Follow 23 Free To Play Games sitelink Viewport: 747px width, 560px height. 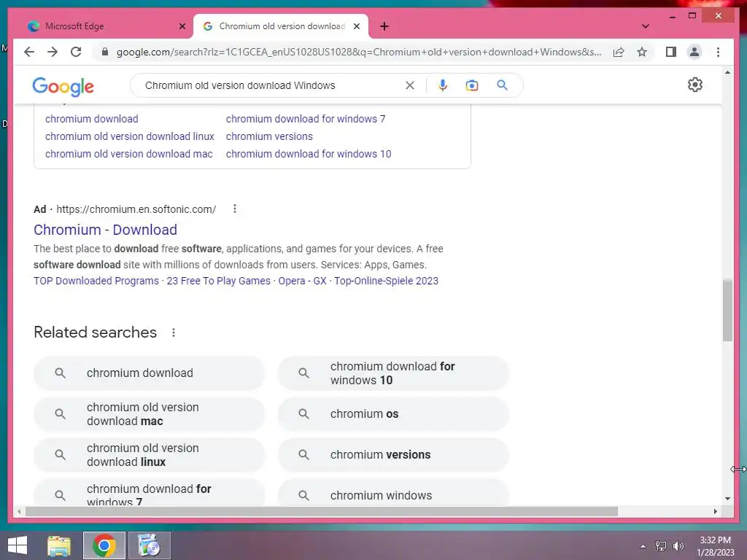218,281
